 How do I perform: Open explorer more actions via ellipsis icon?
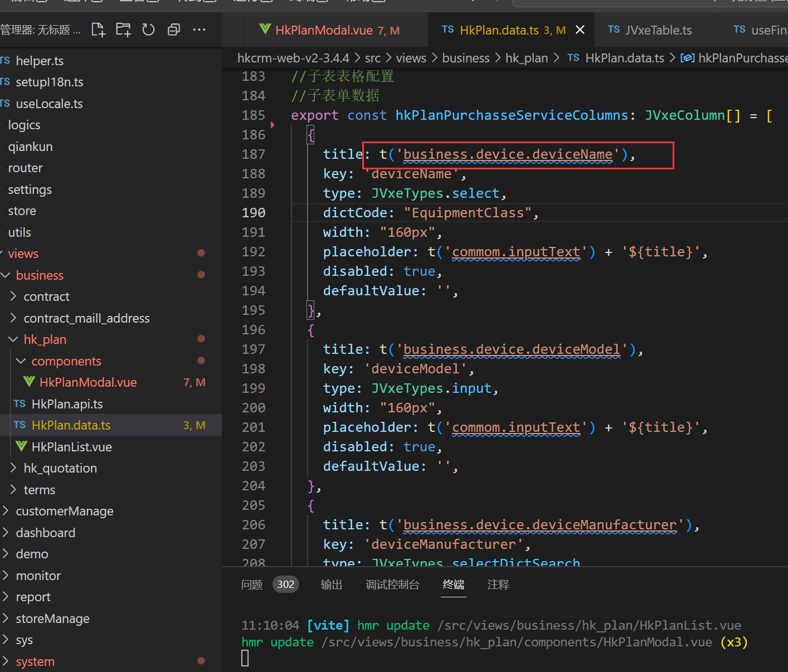[x=199, y=30]
